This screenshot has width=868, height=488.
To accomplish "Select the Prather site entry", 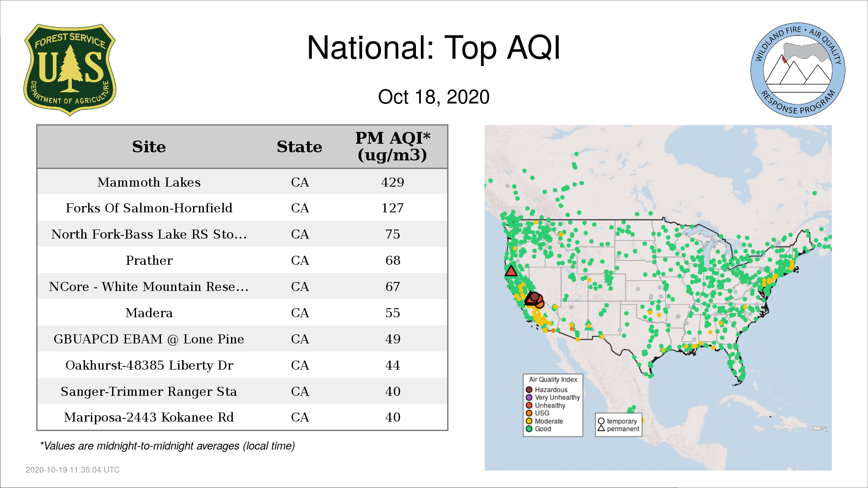I will coord(149,261).
